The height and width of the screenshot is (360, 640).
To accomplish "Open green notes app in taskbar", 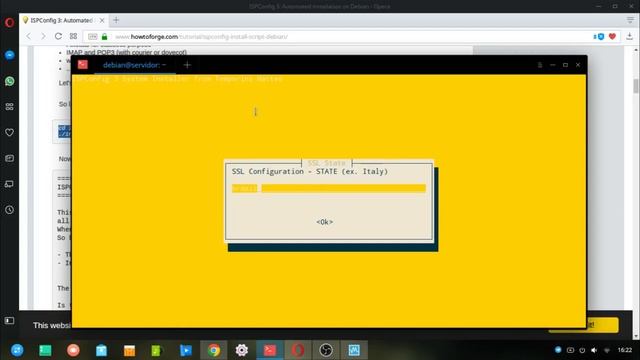I will 157,350.
